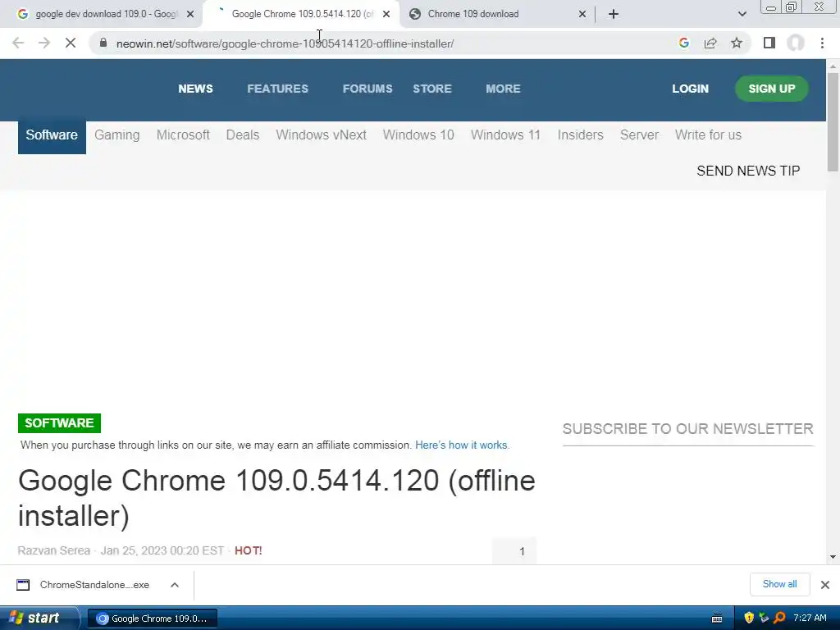This screenshot has height=630, width=840.
Task: Open the Server category
Action: point(639,135)
